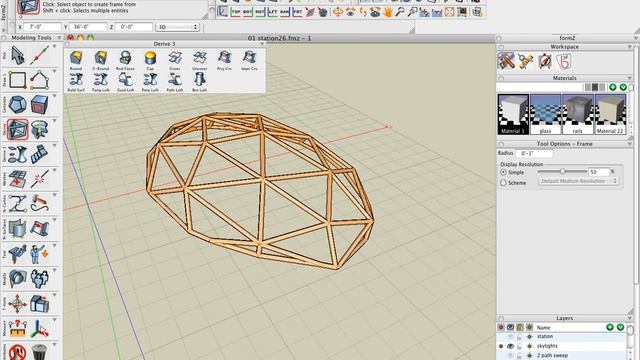Click the trash can delete tool

[40, 352]
